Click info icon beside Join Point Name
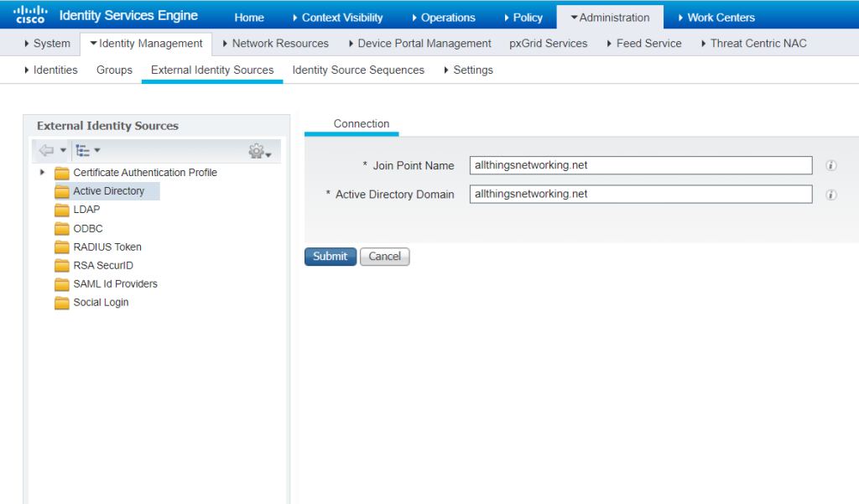 click(831, 165)
